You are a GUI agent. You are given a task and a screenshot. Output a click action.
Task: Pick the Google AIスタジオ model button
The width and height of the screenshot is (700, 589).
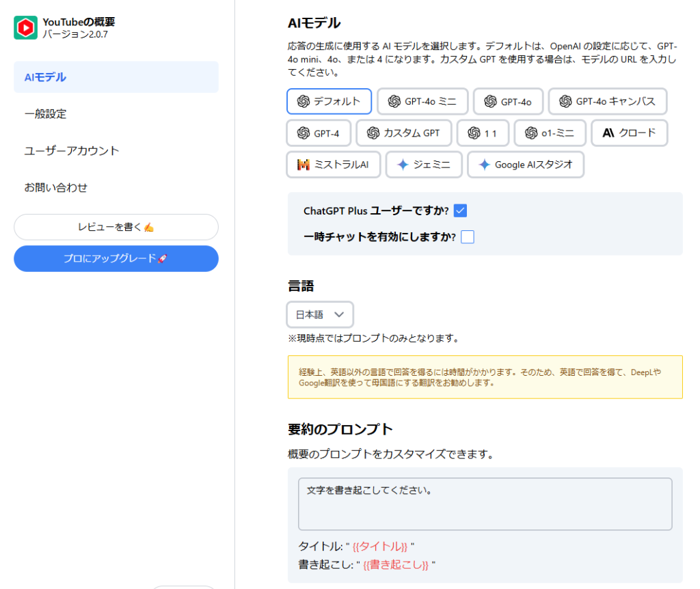pyautogui.click(x=526, y=165)
